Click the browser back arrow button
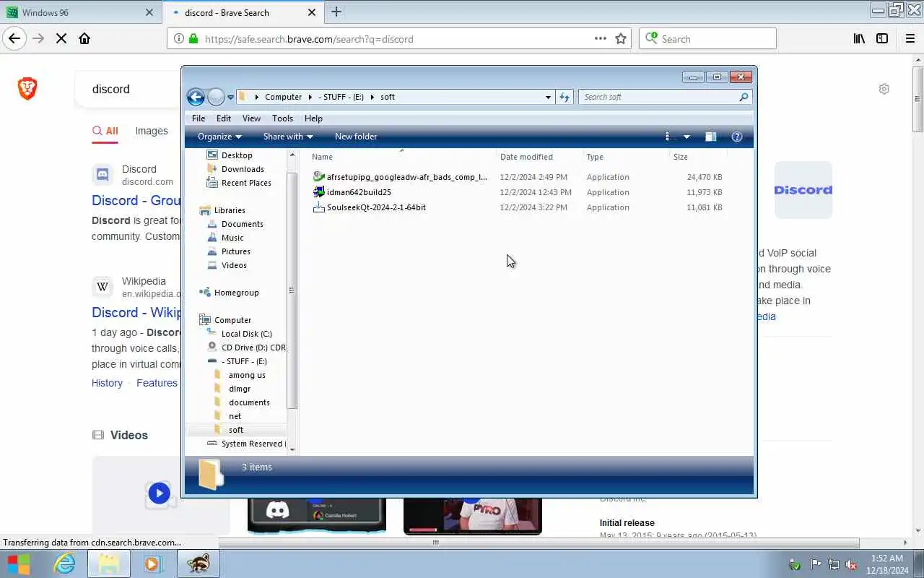Viewport: 924px width, 578px height. tap(14, 39)
